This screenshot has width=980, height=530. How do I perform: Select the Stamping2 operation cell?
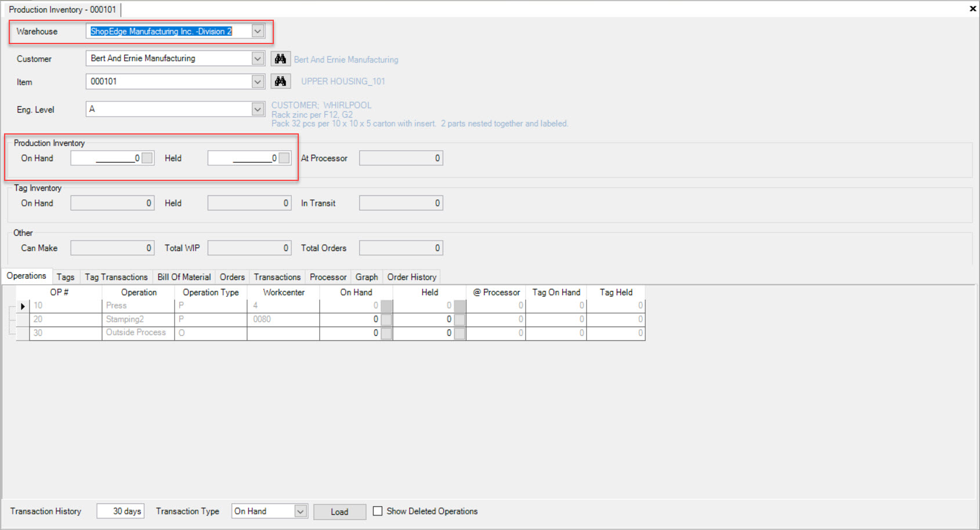[139, 319]
